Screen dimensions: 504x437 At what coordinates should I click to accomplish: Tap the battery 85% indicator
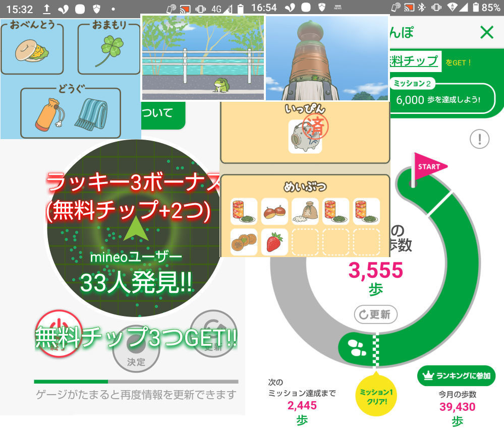point(486,8)
